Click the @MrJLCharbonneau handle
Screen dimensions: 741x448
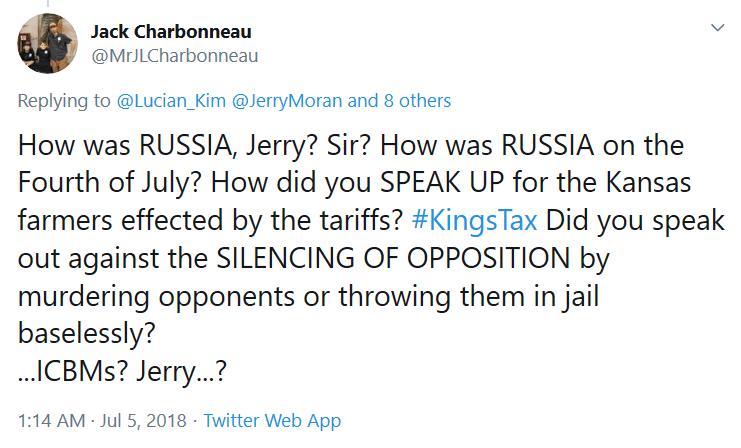(x=175, y=56)
